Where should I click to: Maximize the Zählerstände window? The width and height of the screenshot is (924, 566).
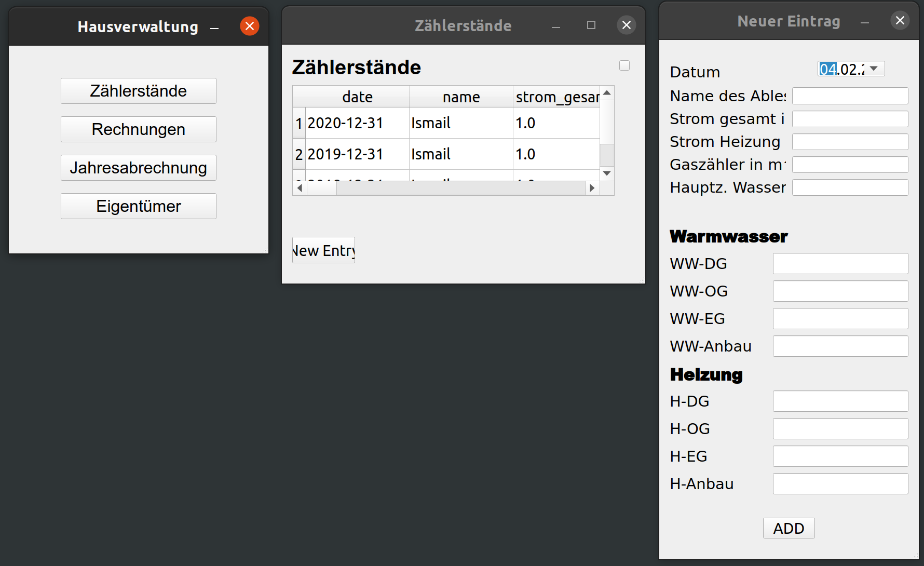(591, 25)
